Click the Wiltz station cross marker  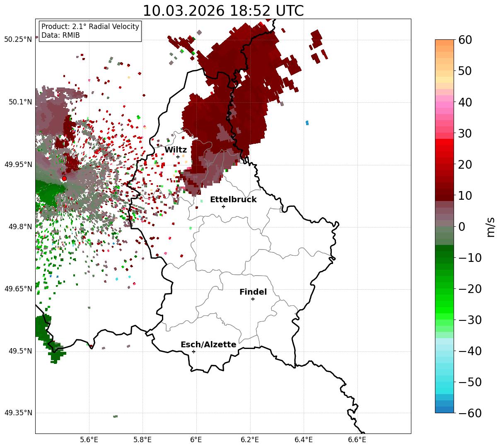[178, 157]
